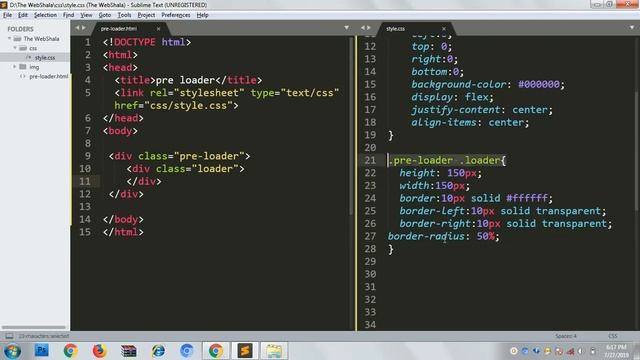Open the right pane tab list dropdown

[x=632, y=28]
